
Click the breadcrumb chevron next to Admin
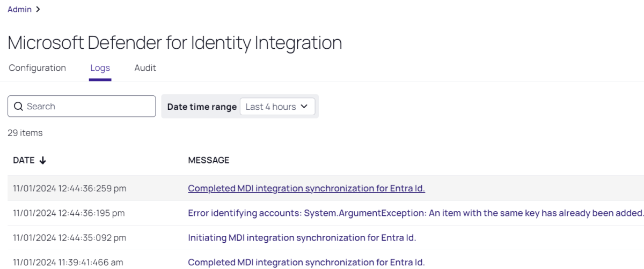[x=38, y=9]
